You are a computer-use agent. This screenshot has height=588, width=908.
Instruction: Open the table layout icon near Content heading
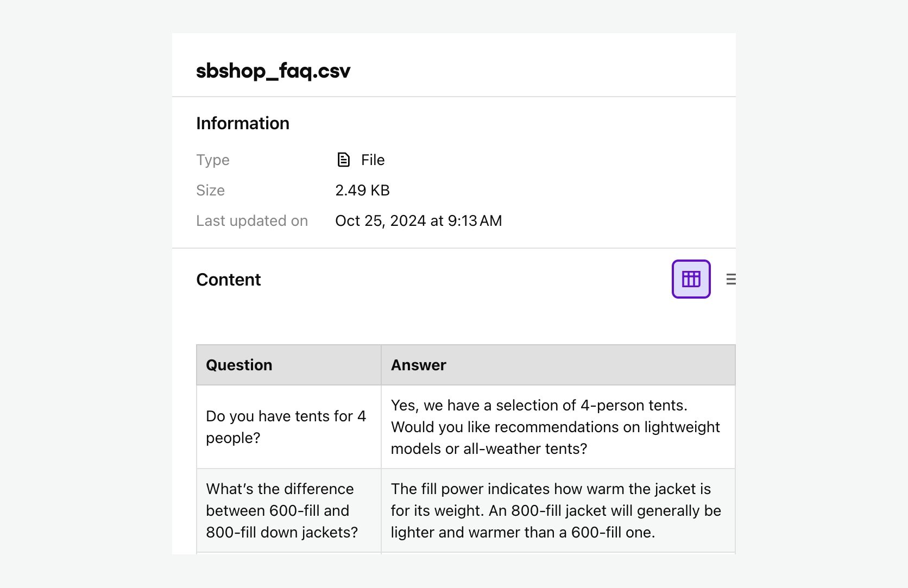691,279
